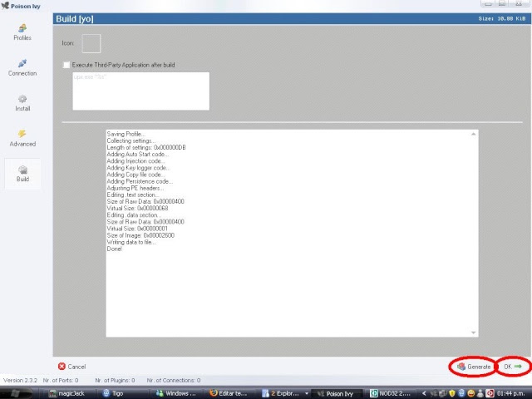Click the build log scroll up arrow
Screen dimensions: 532x399
[473, 134]
